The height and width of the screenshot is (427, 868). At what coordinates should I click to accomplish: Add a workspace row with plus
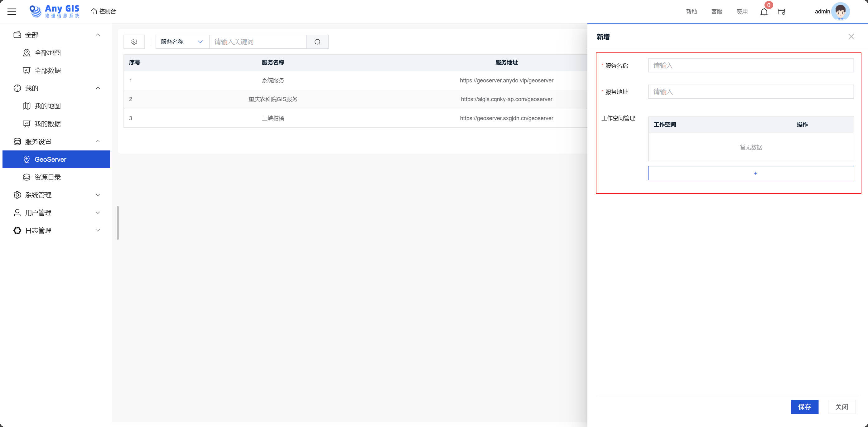(x=751, y=173)
